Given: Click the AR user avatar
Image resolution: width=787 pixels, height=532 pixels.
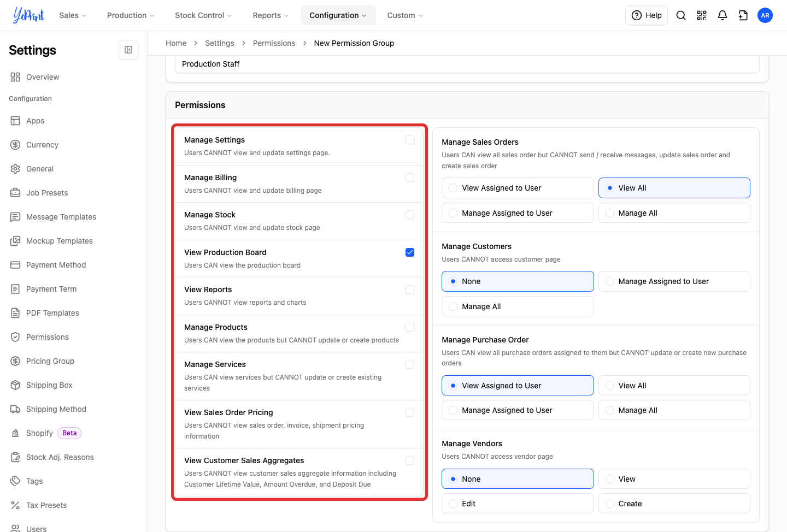Looking at the screenshot, I should click(x=765, y=15).
